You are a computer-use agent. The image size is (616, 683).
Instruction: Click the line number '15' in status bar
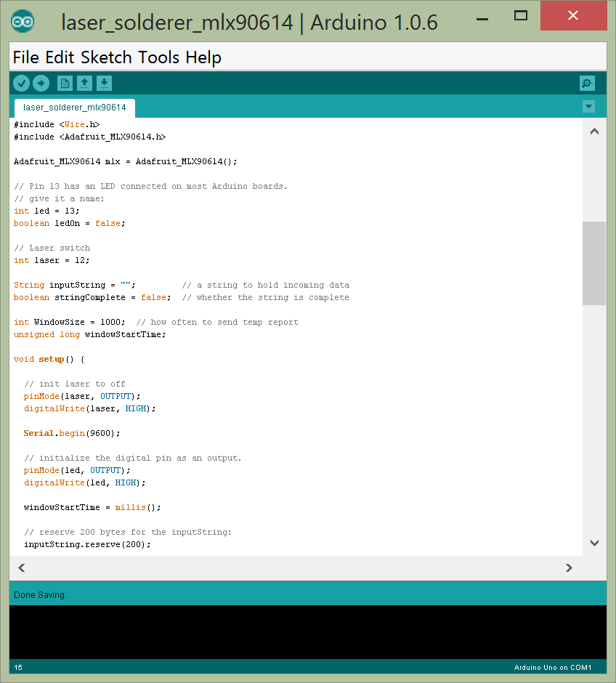[x=18, y=667]
